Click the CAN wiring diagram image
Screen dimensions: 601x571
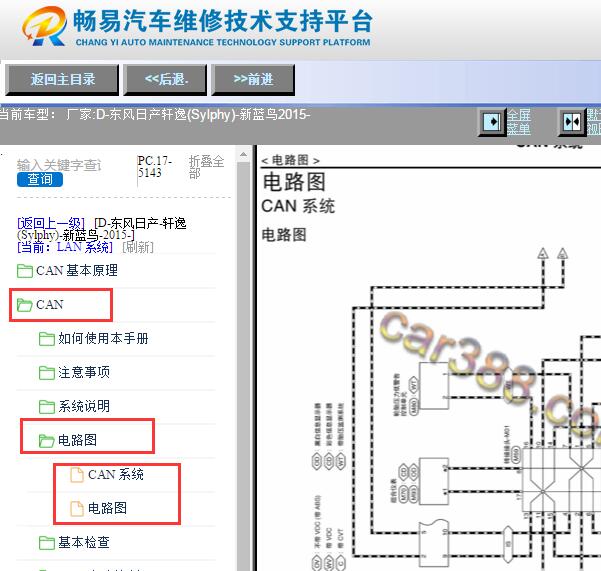tap(456, 408)
